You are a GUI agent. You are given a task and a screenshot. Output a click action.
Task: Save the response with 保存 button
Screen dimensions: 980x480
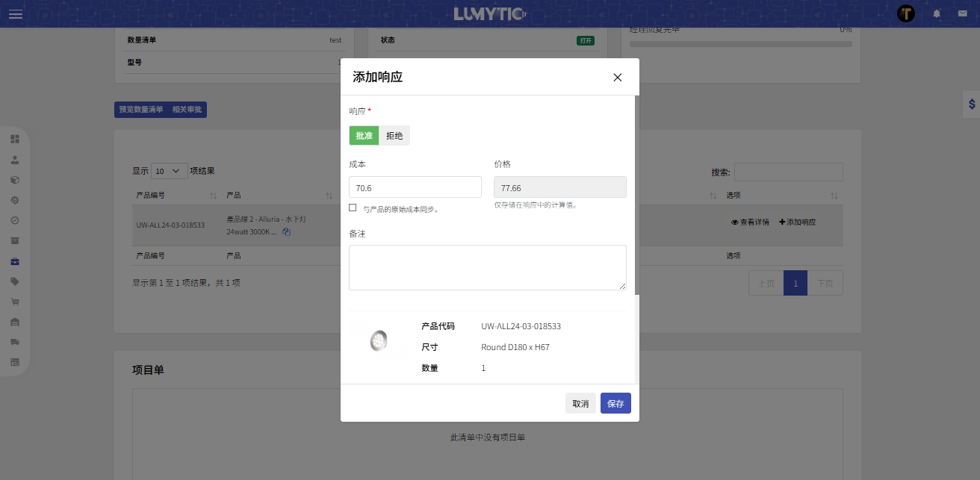pos(615,403)
